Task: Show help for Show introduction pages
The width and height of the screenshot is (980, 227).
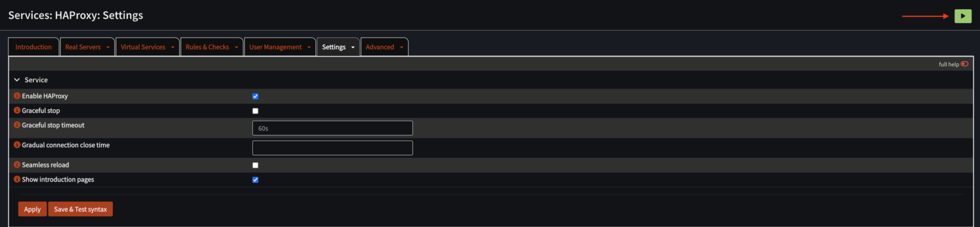Action: coord(17,179)
